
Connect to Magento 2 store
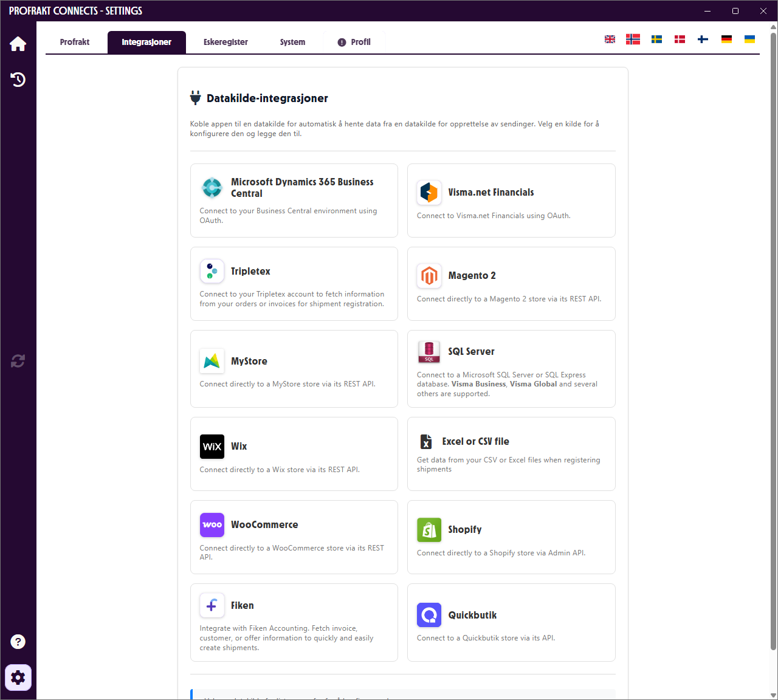point(511,284)
